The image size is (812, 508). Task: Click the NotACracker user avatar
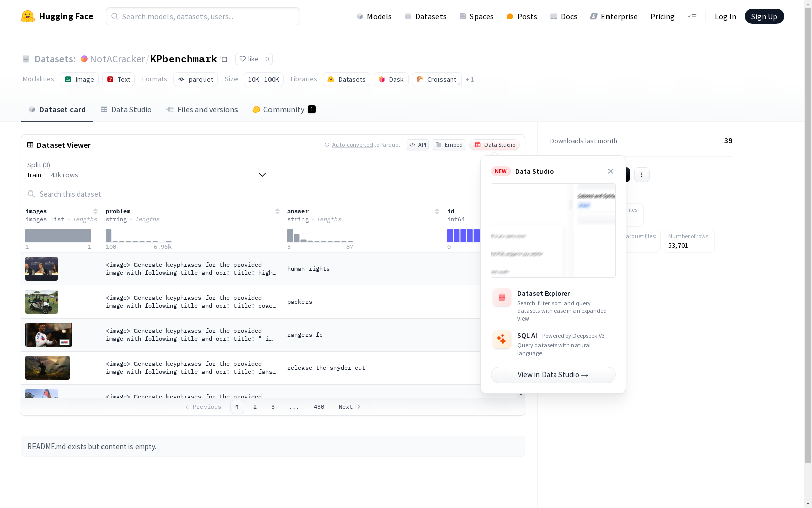coord(84,59)
